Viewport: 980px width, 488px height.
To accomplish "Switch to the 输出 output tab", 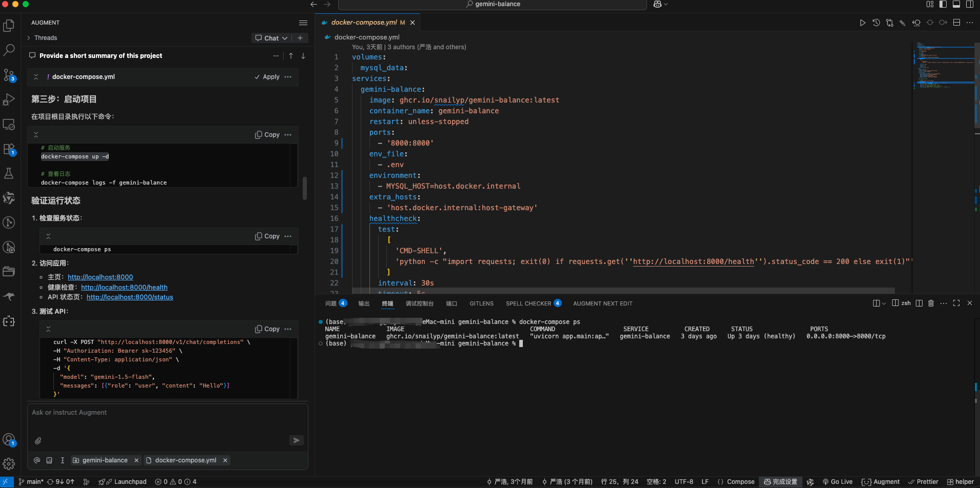I will pos(364,303).
